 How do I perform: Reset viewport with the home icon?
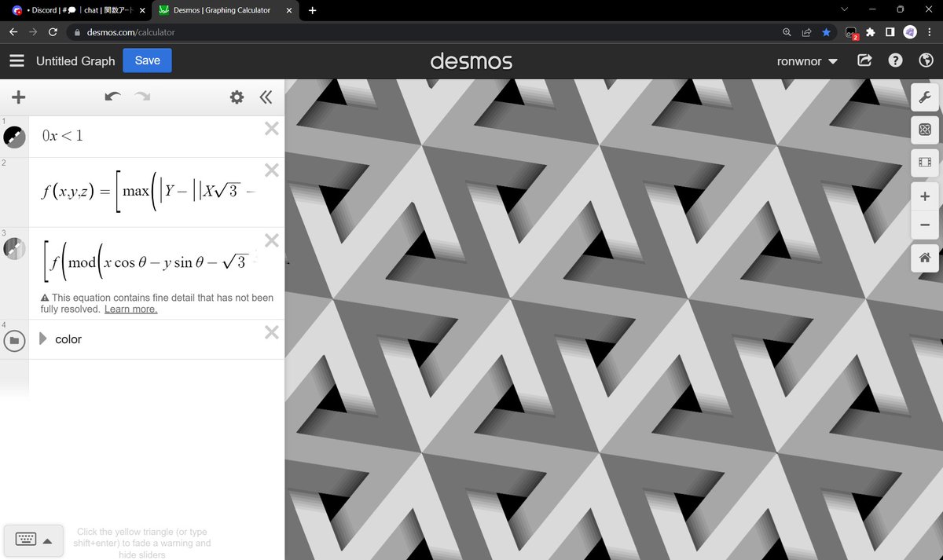tap(925, 258)
